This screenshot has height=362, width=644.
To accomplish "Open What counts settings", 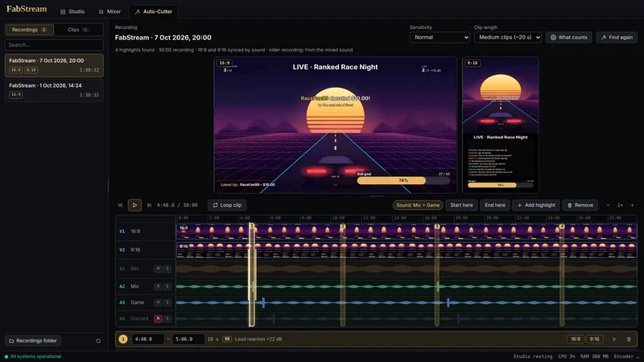I will click(x=569, y=37).
